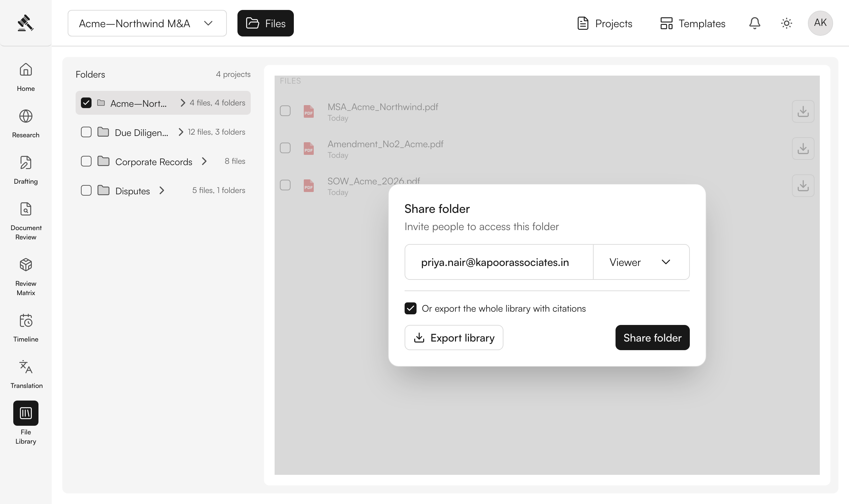Image resolution: width=849 pixels, height=504 pixels.
Task: Open the Drafting section
Action: pos(26,170)
